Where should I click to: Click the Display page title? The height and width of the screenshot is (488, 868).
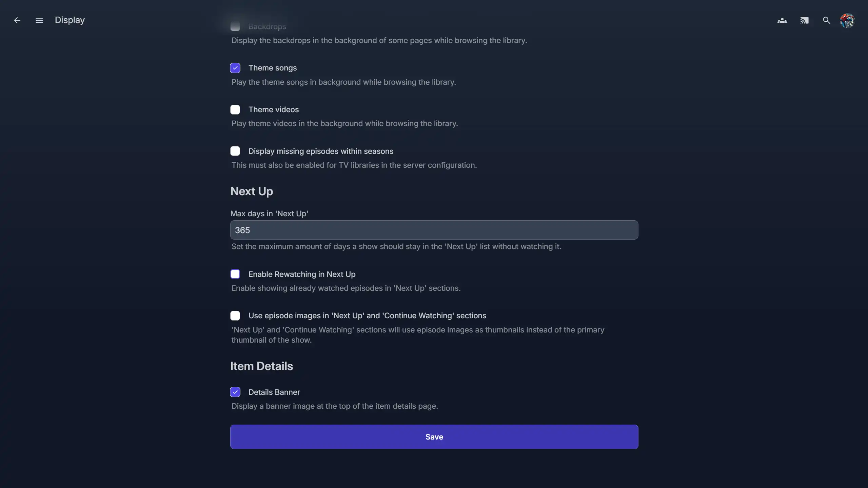point(70,20)
